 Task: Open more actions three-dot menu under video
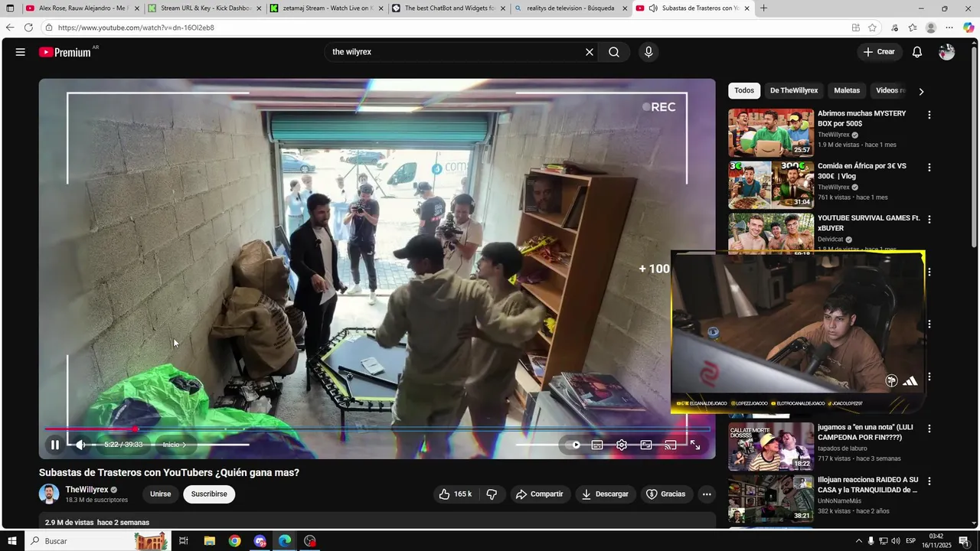(x=707, y=494)
